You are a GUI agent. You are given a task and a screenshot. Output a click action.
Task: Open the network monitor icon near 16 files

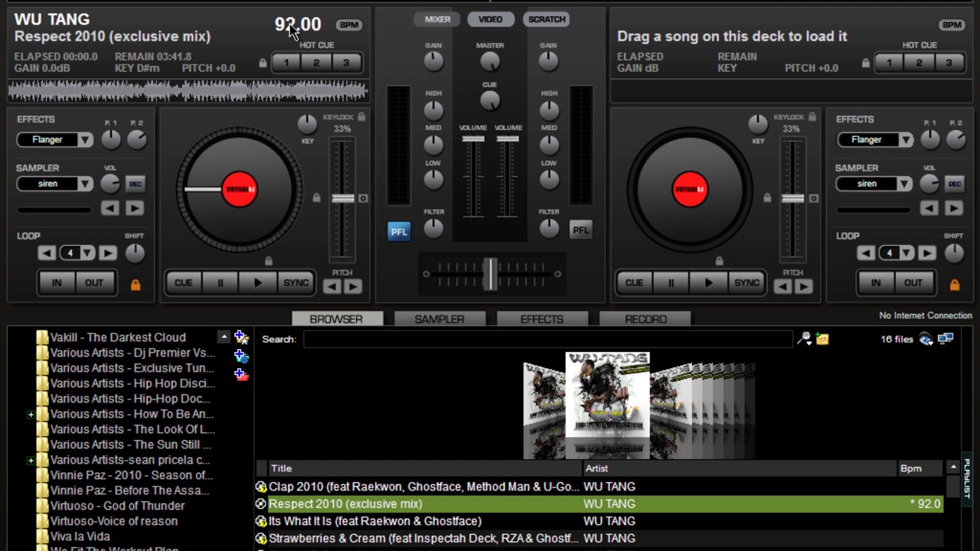[946, 338]
